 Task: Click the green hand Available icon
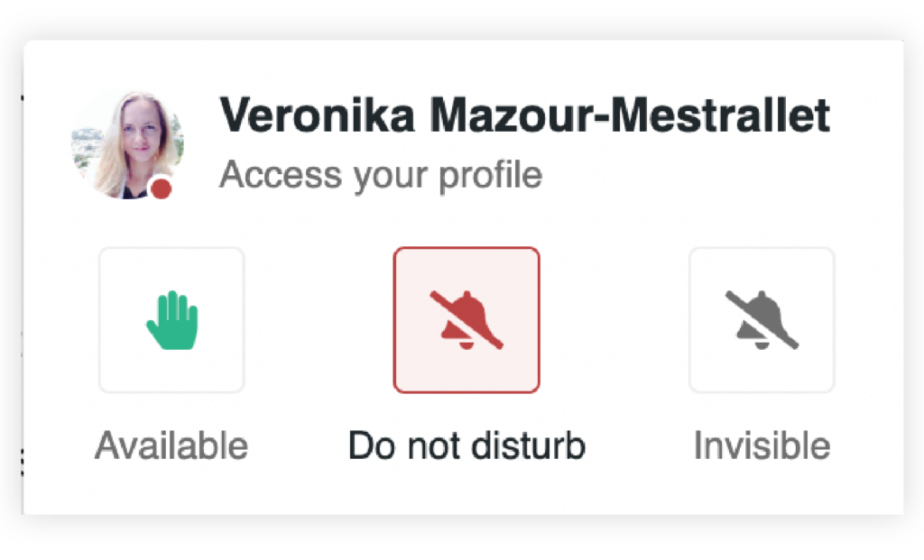coord(171,321)
